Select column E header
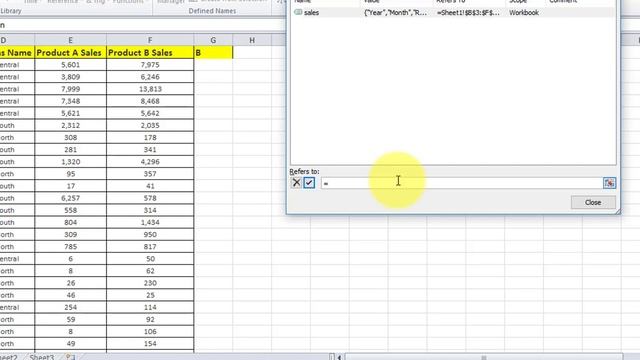Viewport: 640px width, 360px height. point(70,40)
